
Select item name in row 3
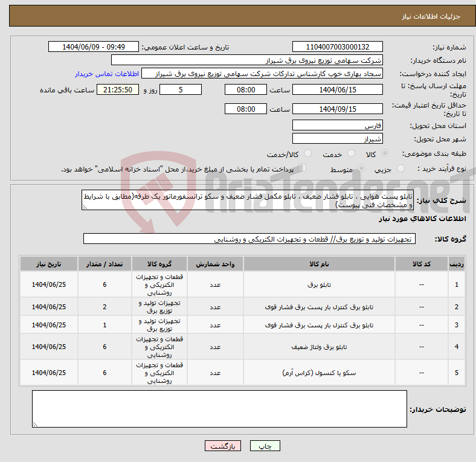tap(319, 325)
